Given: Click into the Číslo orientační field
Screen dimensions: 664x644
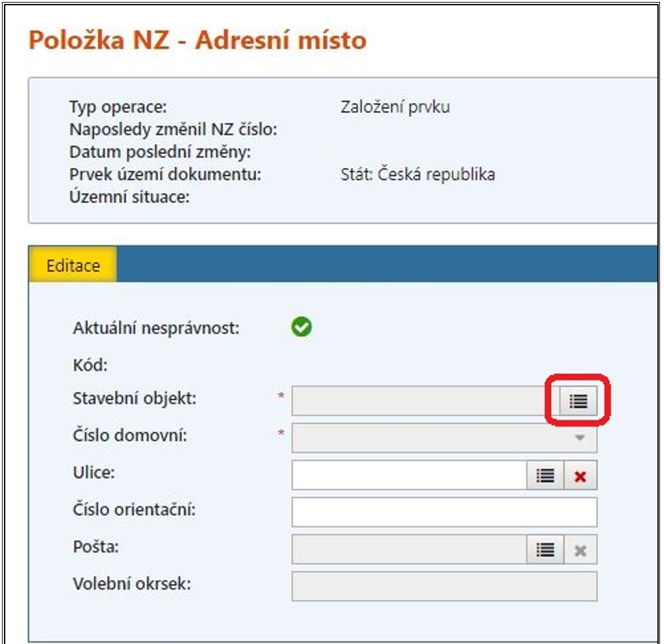Looking at the screenshot, I should click(x=444, y=512).
